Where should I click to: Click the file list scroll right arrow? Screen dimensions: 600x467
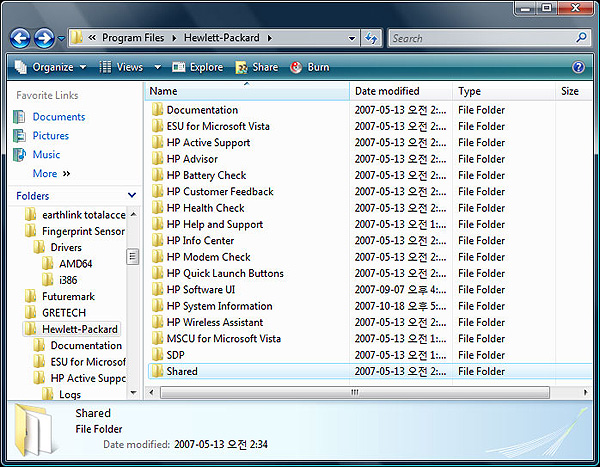tap(585, 392)
